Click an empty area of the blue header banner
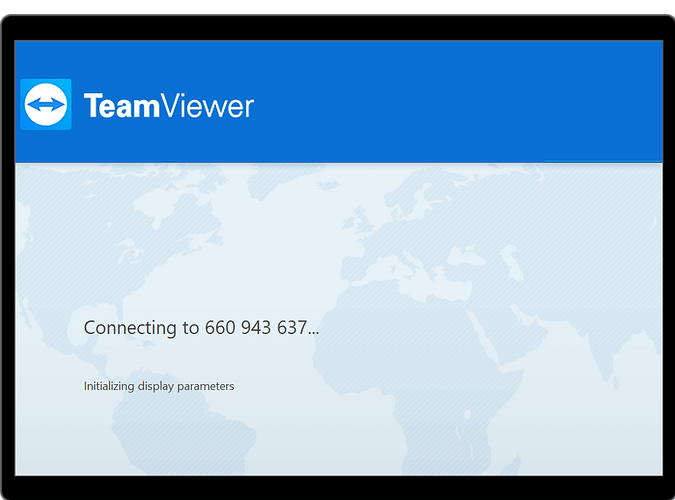The width and height of the screenshot is (675, 500). point(430,101)
